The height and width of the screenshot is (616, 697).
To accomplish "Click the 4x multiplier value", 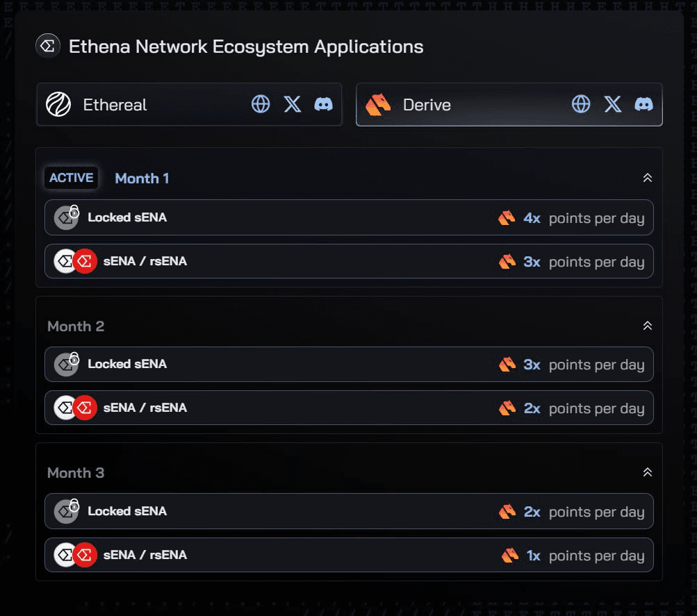I will click(x=532, y=218).
